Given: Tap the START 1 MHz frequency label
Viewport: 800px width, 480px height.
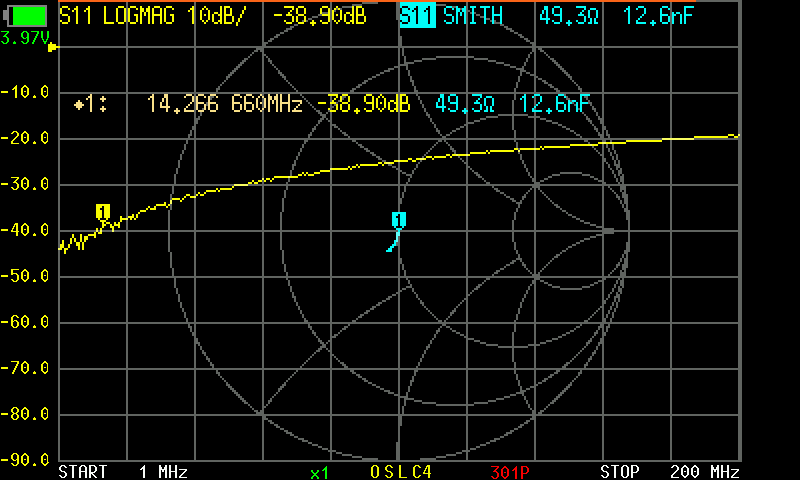Looking at the screenshot, I should (x=123, y=471).
